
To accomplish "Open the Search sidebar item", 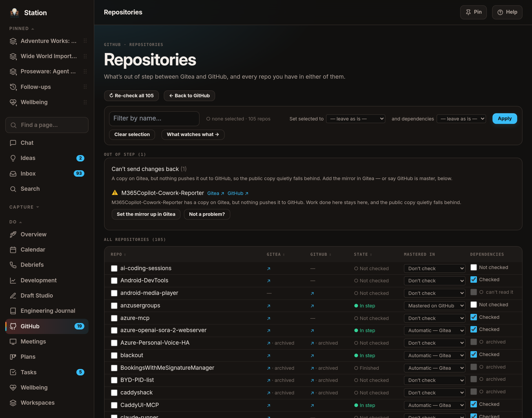I will 47,189.
